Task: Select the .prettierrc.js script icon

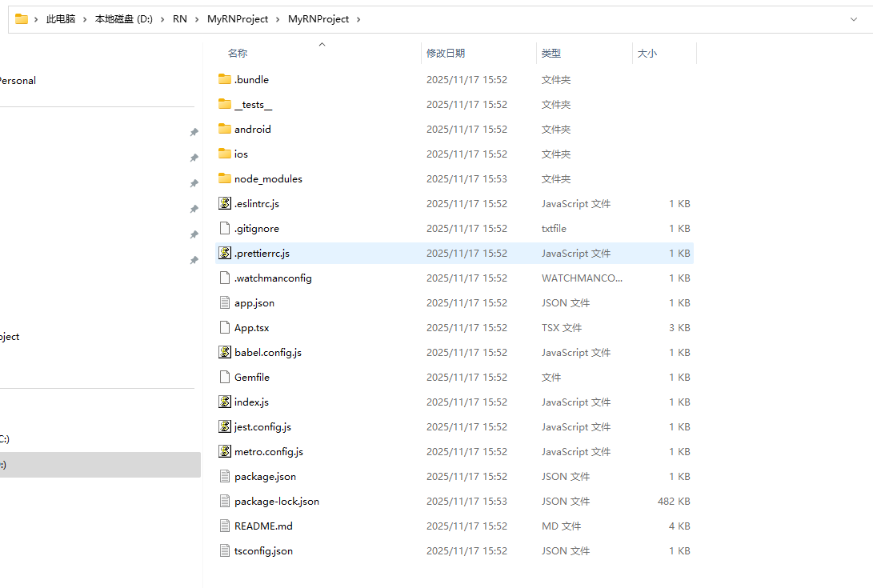Action: tap(224, 253)
